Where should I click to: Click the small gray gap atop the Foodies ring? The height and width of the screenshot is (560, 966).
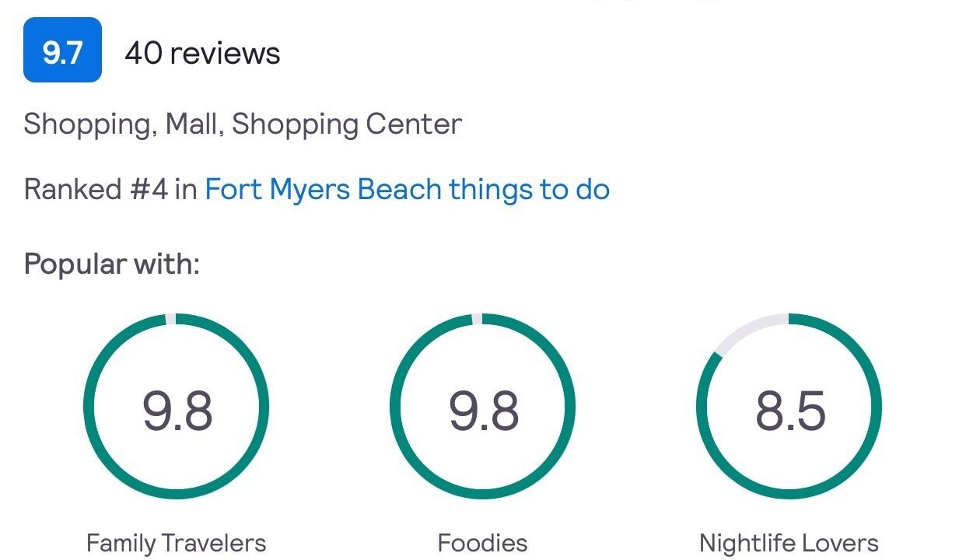(x=478, y=319)
